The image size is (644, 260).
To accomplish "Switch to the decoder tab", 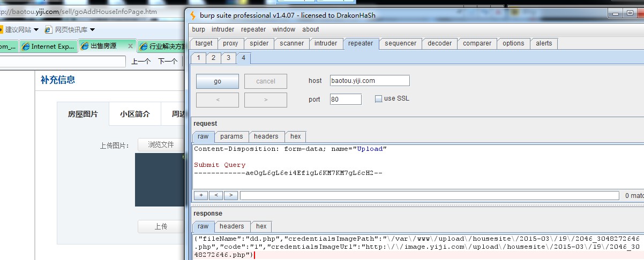I will click(440, 43).
